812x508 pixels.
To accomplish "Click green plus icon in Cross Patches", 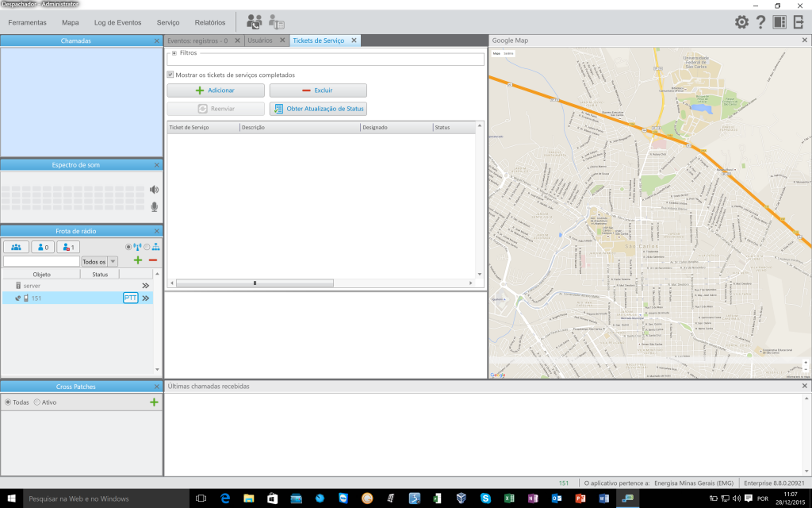I will tap(154, 402).
